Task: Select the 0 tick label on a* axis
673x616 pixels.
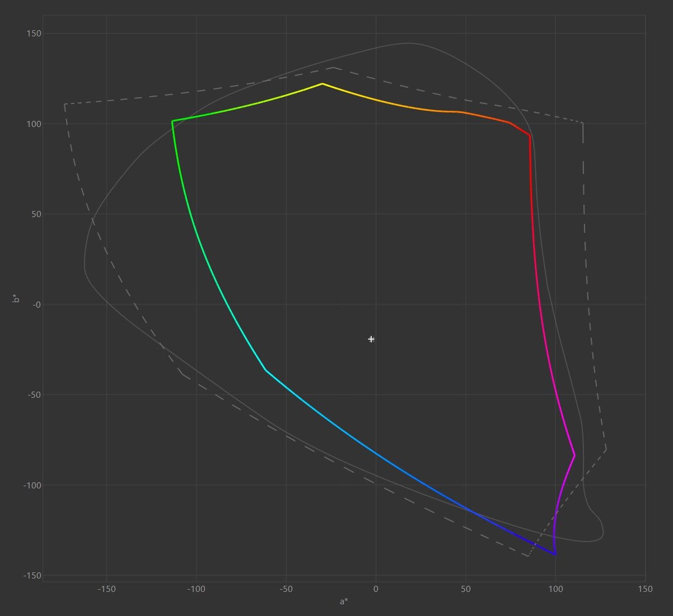Action: 376,589
